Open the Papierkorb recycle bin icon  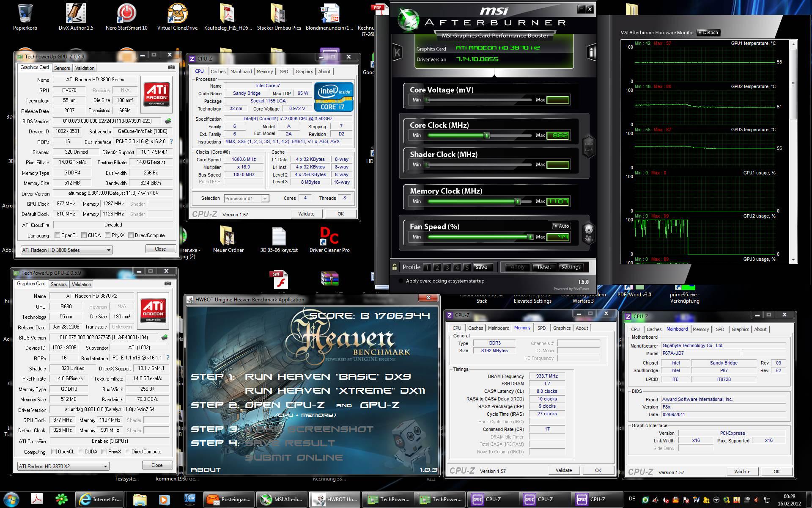click(x=25, y=16)
